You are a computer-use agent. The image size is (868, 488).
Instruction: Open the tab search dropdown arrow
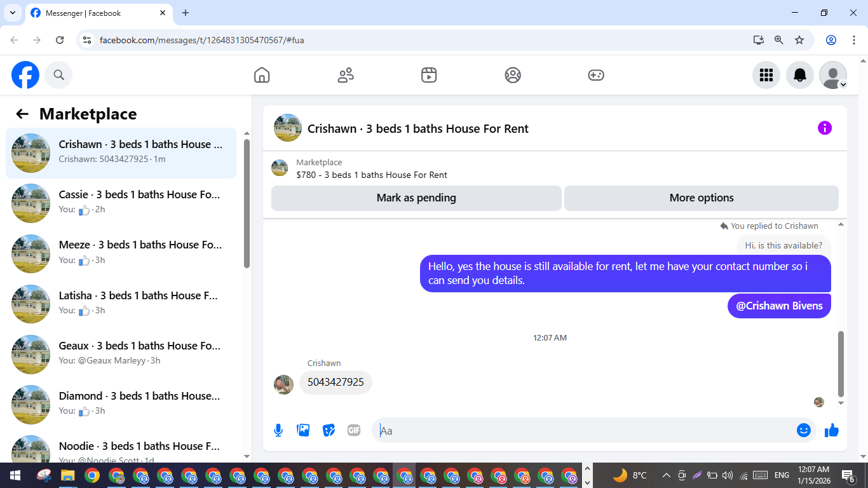click(x=12, y=13)
